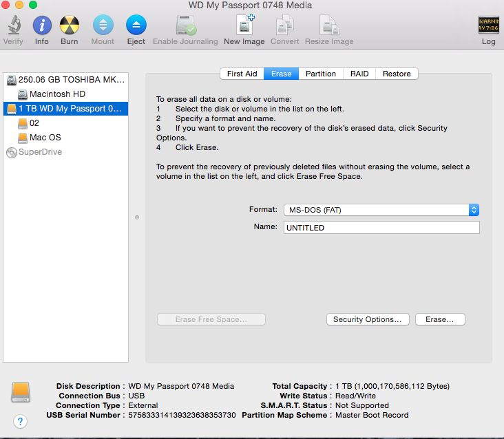Switch to the First Aid tab
504x439 pixels.
(242, 74)
